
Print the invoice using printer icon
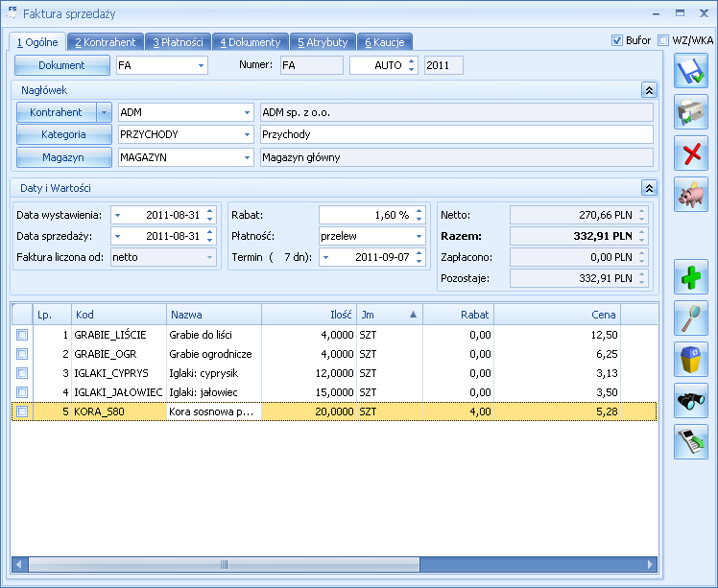(691, 111)
